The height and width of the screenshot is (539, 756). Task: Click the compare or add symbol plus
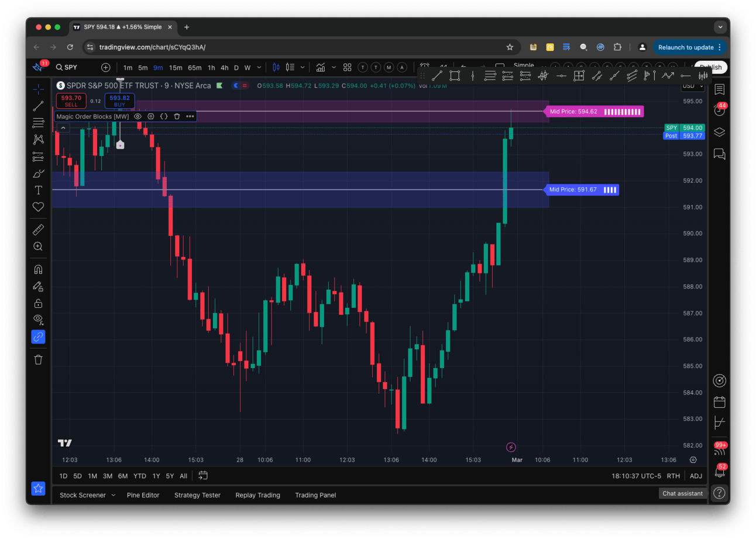105,67
